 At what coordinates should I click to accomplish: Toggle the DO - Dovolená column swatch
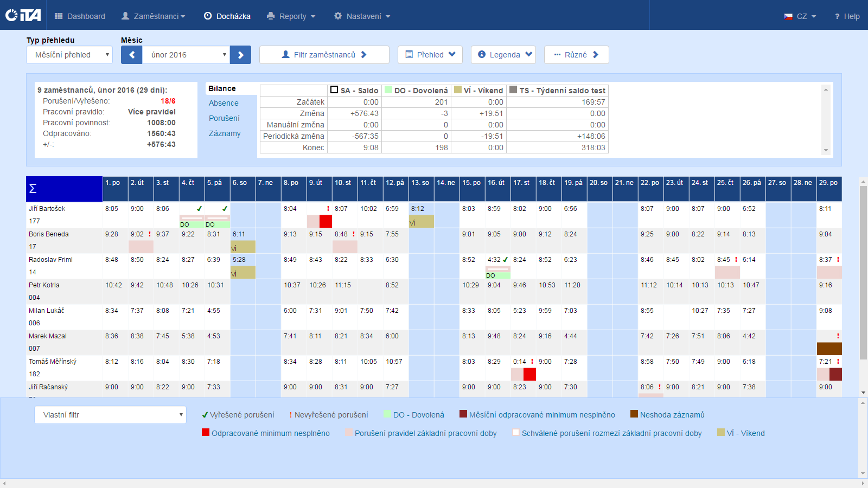click(388, 90)
